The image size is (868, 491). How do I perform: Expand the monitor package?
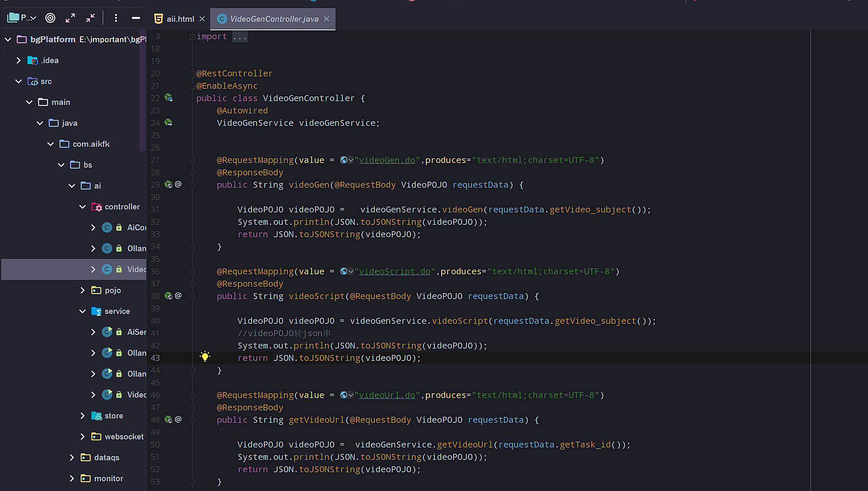[72, 478]
